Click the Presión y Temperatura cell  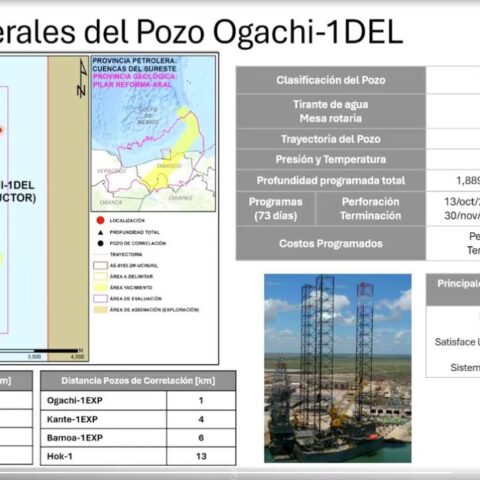click(x=331, y=160)
